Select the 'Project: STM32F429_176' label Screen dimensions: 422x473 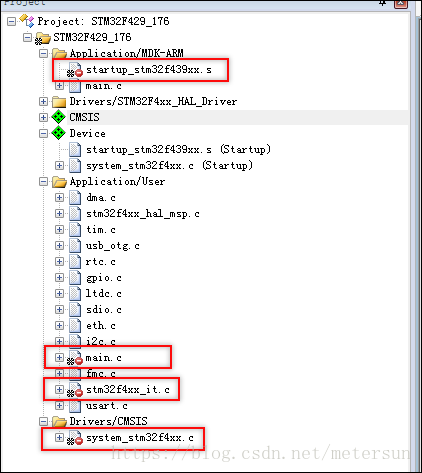click(103, 21)
